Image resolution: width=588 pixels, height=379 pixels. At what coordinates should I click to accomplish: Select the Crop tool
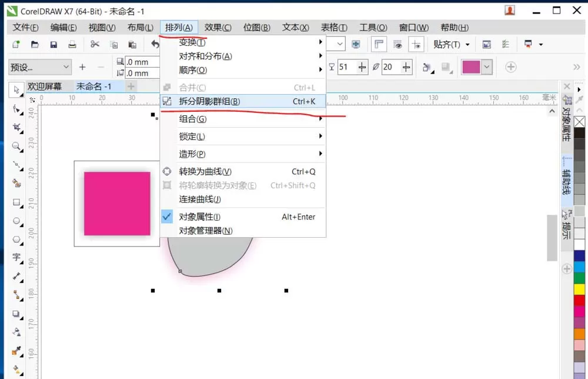(16, 128)
